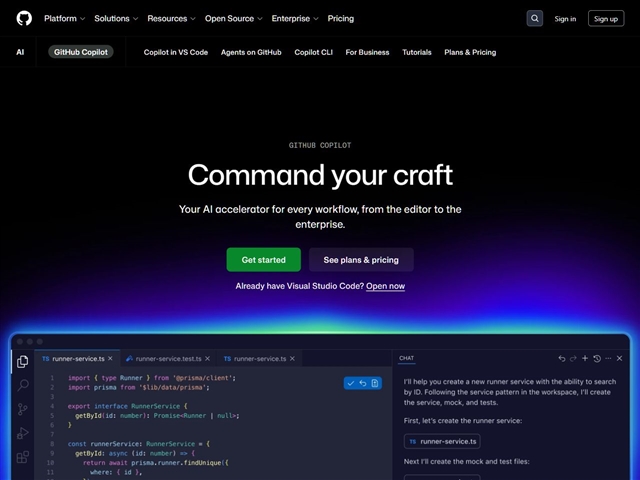Click the green Get started button
The width and height of the screenshot is (640, 480).
[264, 260]
